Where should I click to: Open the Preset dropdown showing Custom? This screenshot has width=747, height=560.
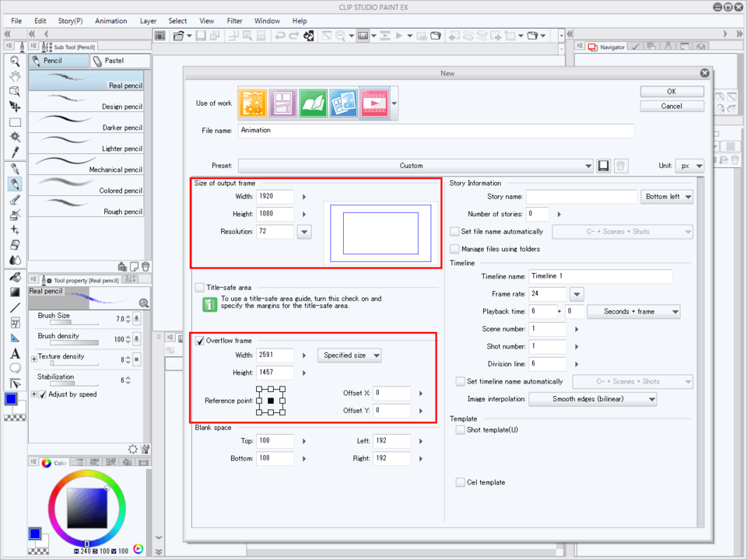coord(416,166)
